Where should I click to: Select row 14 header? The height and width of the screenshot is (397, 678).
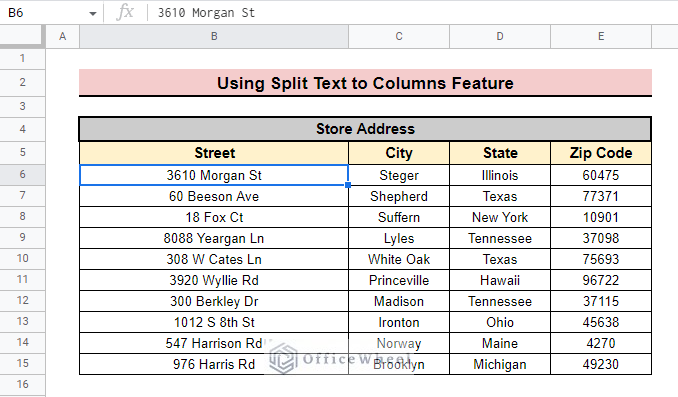pyautogui.click(x=22, y=343)
